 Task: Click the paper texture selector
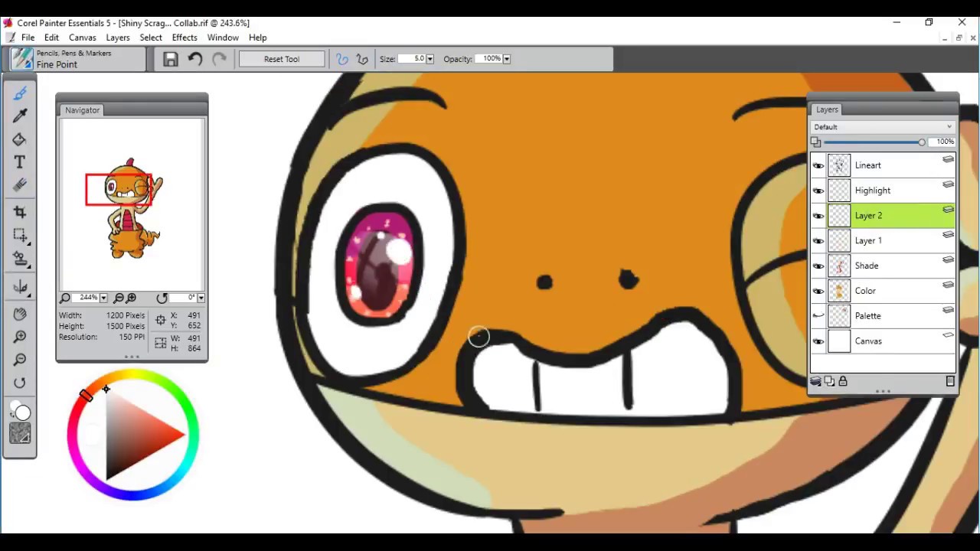coord(20,434)
